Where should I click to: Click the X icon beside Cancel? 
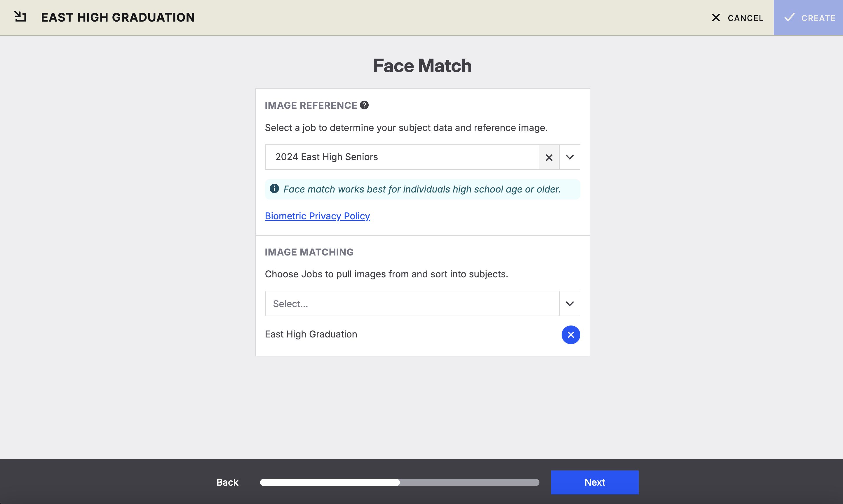tap(715, 18)
